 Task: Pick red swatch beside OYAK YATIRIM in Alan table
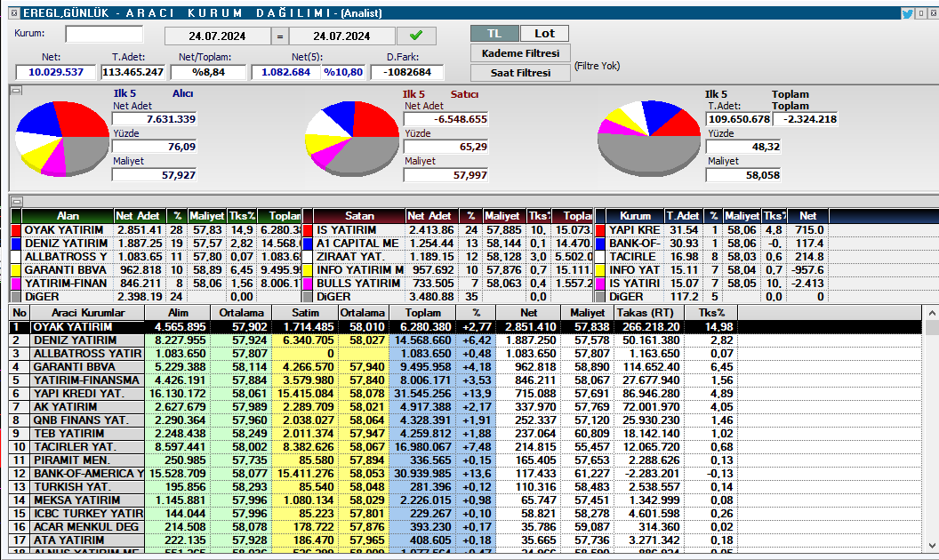(16, 230)
